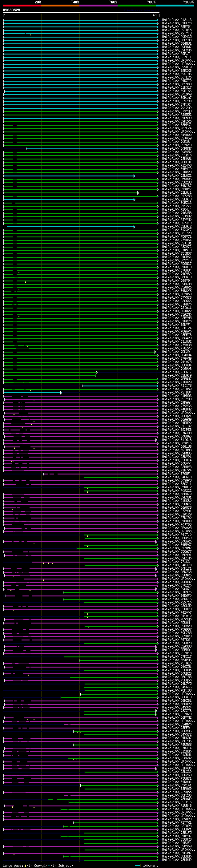
Task: Select hit label UniRef100_Q01908
Action: point(177,84)
